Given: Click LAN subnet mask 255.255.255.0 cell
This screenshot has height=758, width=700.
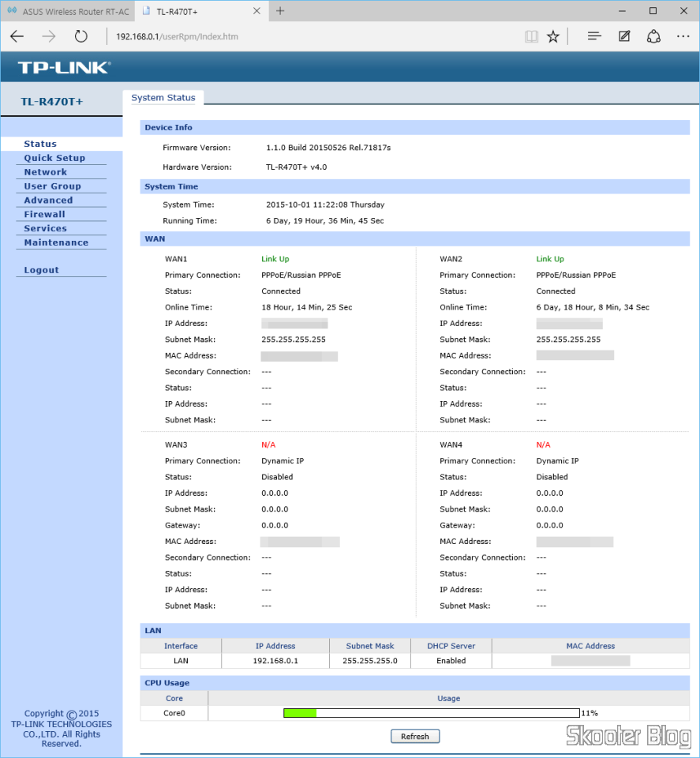Looking at the screenshot, I should pos(370,661).
